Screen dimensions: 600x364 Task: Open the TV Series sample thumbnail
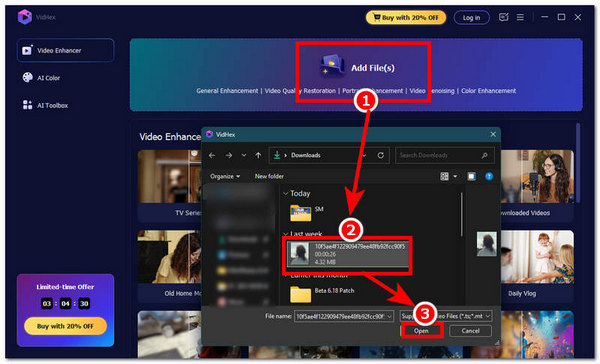(x=170, y=176)
